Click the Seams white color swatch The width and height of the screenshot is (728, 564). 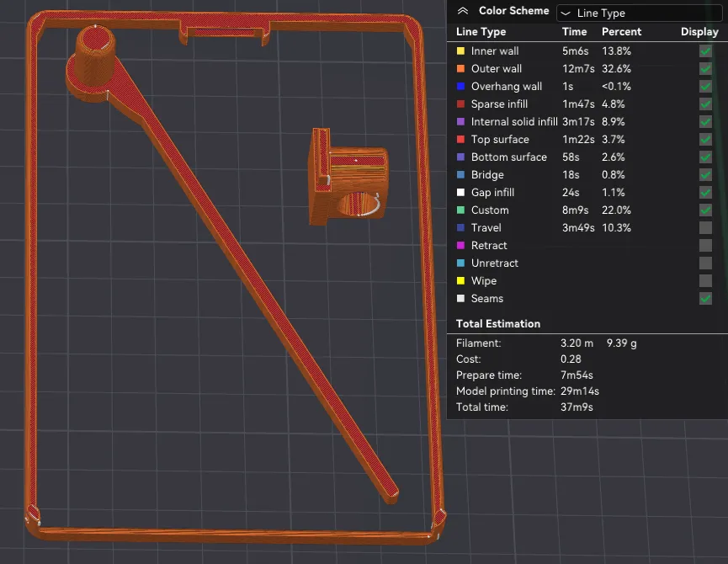460,299
